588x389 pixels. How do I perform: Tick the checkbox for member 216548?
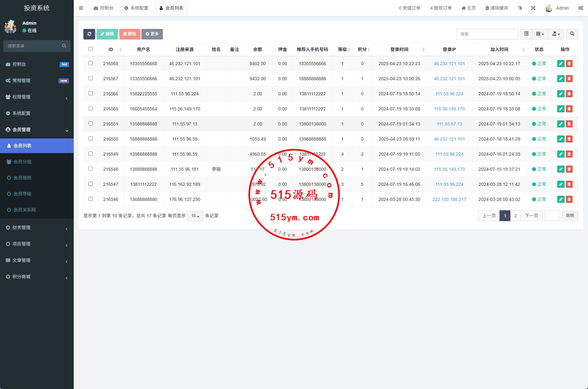pos(90,169)
